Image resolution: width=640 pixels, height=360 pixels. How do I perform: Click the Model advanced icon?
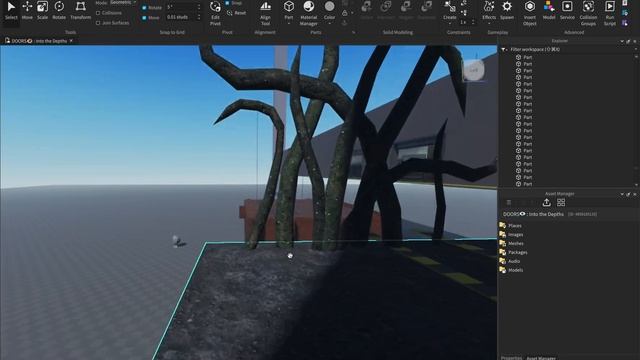tap(549, 10)
